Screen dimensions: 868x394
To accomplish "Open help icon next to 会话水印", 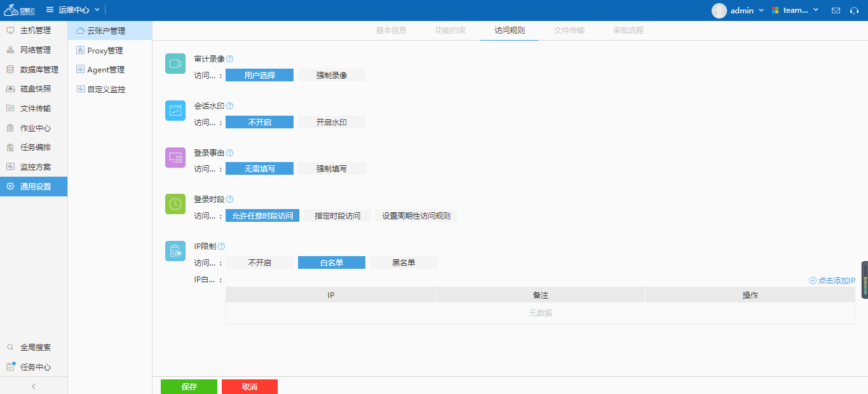I will [x=229, y=106].
